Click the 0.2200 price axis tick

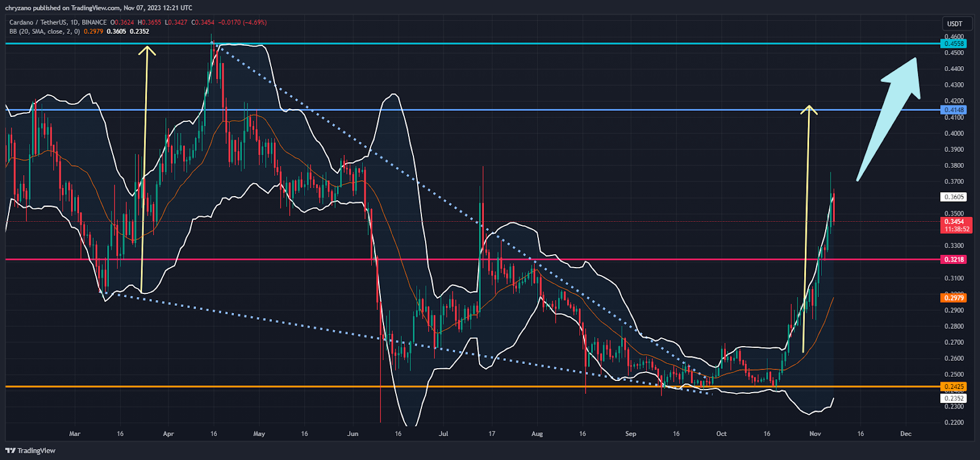(x=954, y=423)
